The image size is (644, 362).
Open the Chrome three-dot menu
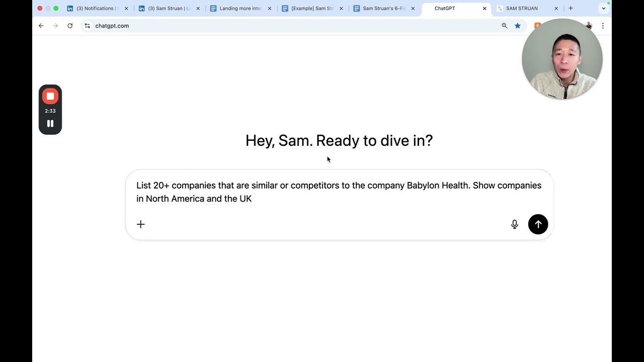coord(603,26)
